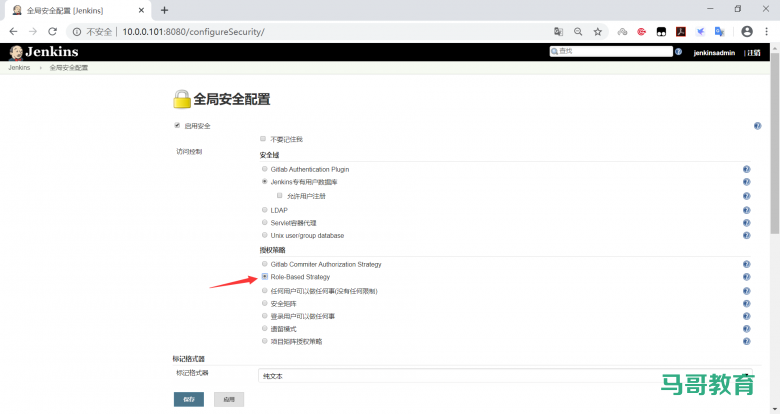Click search help icon next to search box
This screenshot has height=414, width=780.
tap(678, 52)
